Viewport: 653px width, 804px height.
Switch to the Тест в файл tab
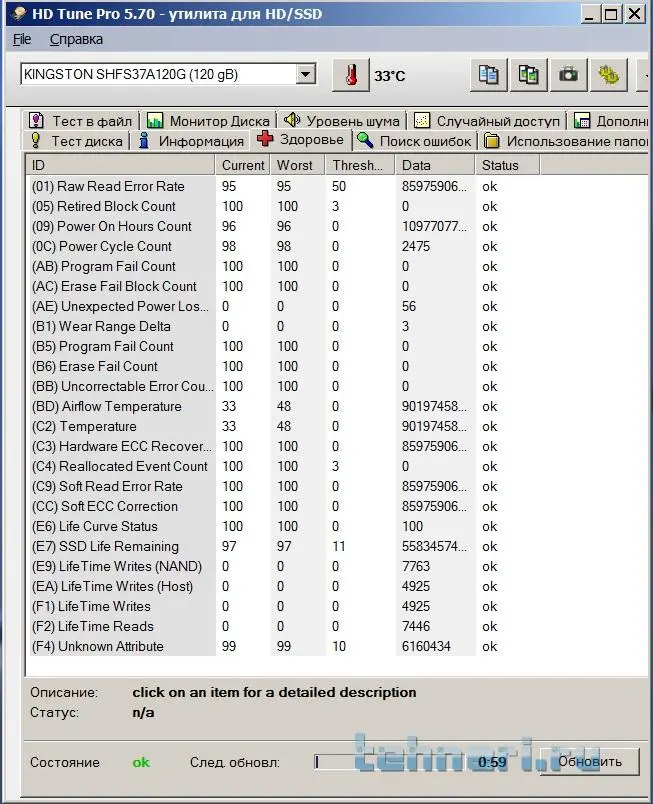(81, 120)
